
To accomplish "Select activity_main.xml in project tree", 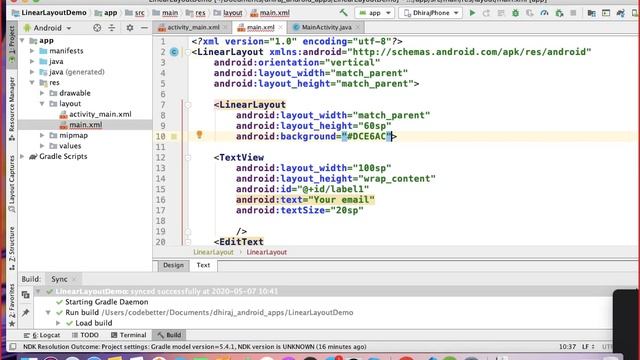I will (100, 114).
